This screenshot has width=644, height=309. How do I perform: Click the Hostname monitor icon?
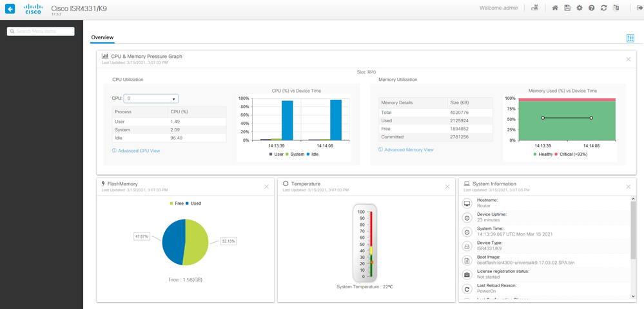tap(467, 203)
